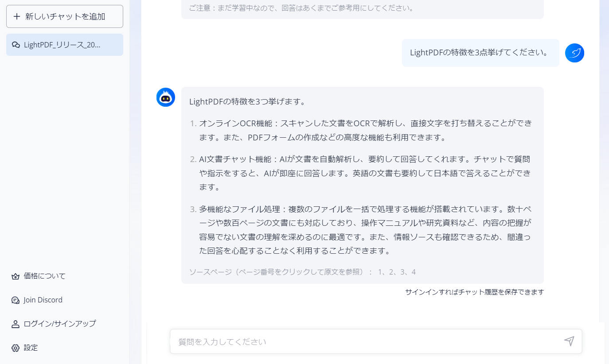This screenshot has width=609, height=364.
Task: Click the Discord logo icon in the sidebar
Action: 15,300
